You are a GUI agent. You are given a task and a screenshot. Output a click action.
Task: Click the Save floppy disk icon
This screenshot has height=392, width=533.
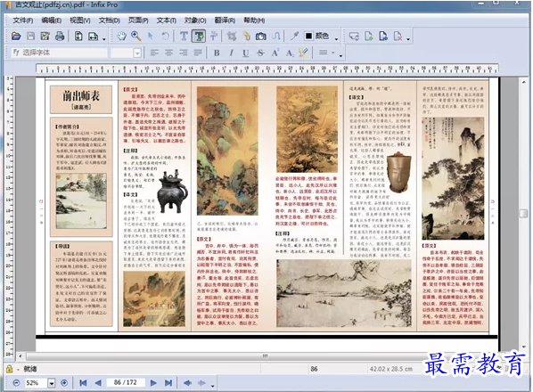pos(30,36)
